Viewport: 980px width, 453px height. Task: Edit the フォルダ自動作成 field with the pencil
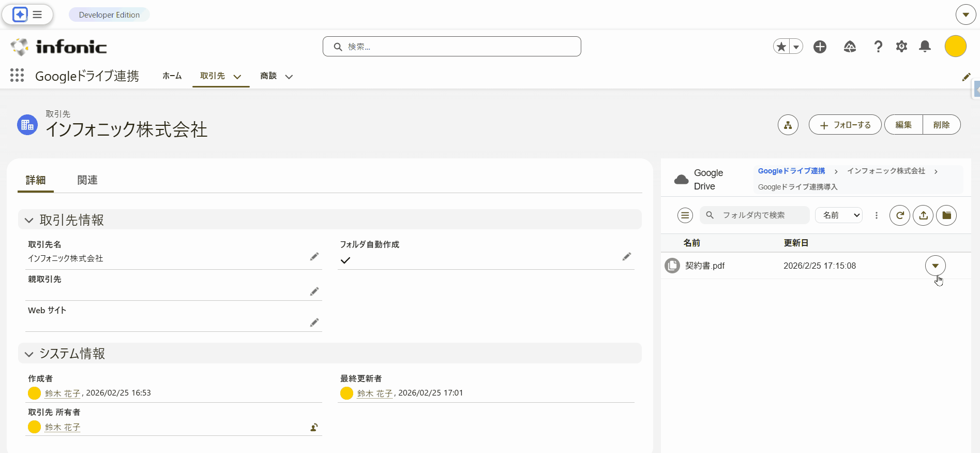[626, 257]
